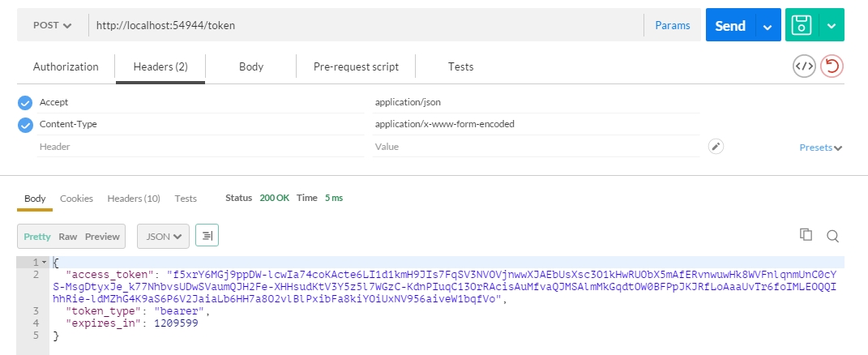
Task: Expand the Send button arrow options
Action: [x=768, y=25]
